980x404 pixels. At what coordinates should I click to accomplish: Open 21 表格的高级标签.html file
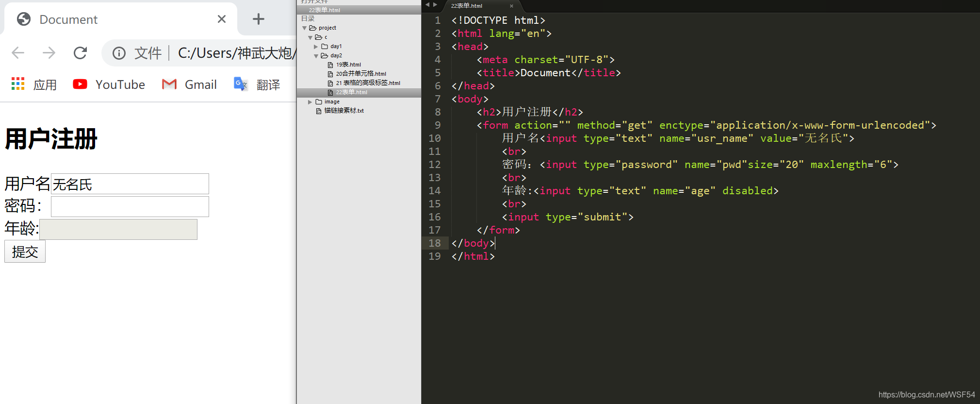[368, 83]
